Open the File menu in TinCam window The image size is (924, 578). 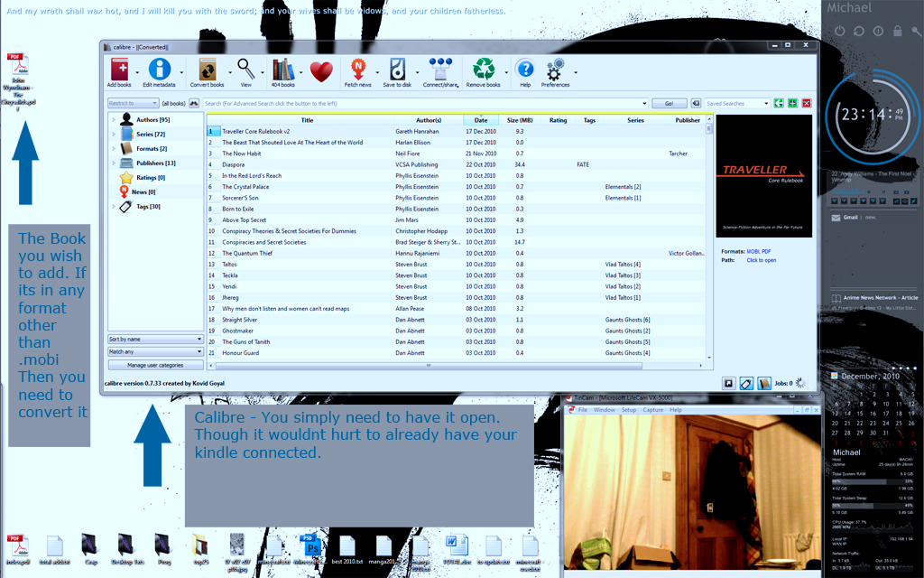(583, 410)
